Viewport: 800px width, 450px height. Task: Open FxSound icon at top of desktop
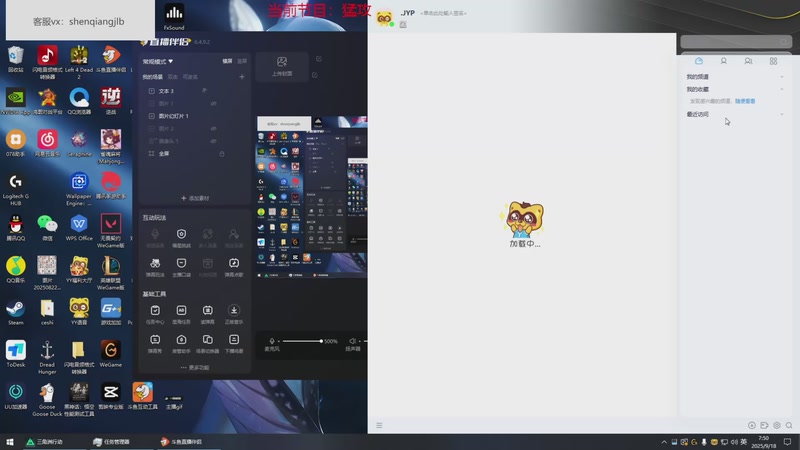(174, 16)
